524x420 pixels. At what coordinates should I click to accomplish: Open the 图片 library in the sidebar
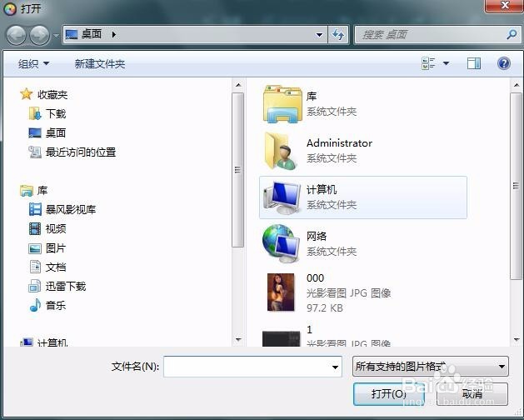[56, 248]
